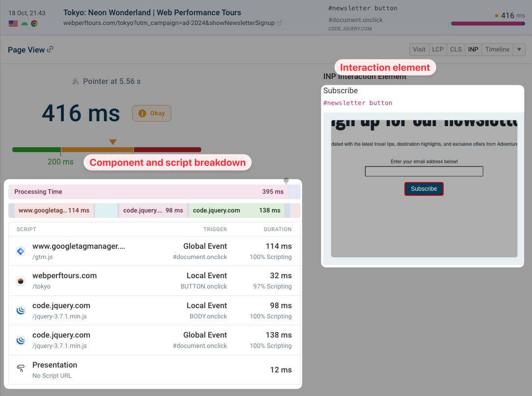Click the Google Tag Manager icon beside /gtm.js
Screen dimensions: 532x396
(x=20, y=251)
